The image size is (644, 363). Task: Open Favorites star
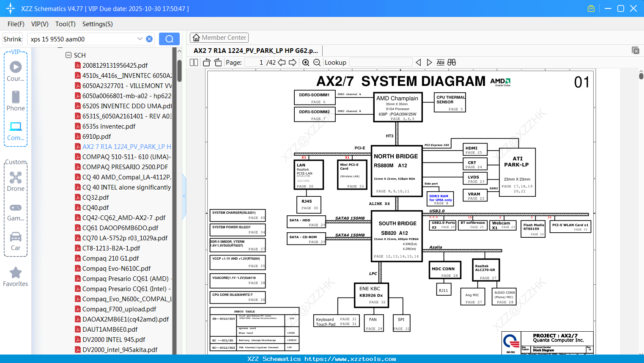pos(16,277)
